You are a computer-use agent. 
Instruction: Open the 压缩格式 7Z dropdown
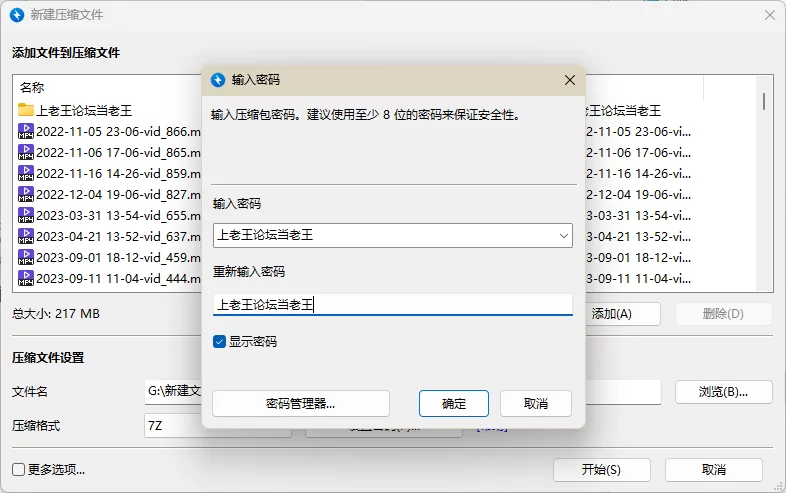[x=218, y=426]
